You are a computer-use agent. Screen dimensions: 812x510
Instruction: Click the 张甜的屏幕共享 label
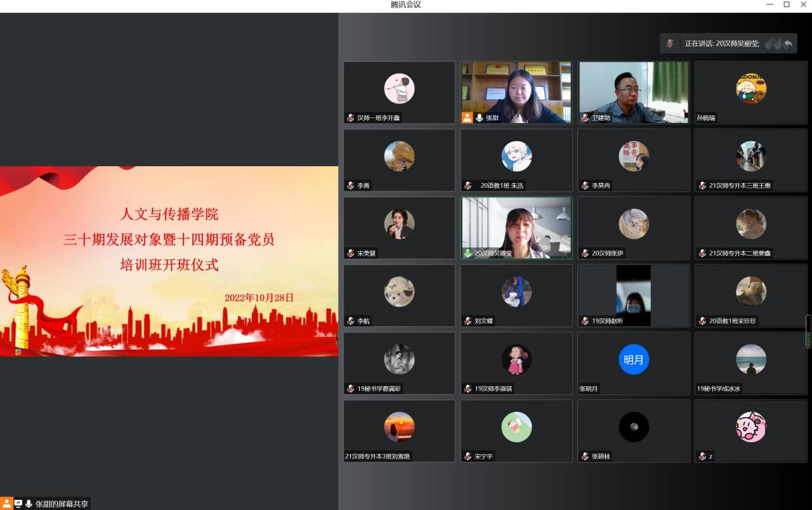pos(62,504)
